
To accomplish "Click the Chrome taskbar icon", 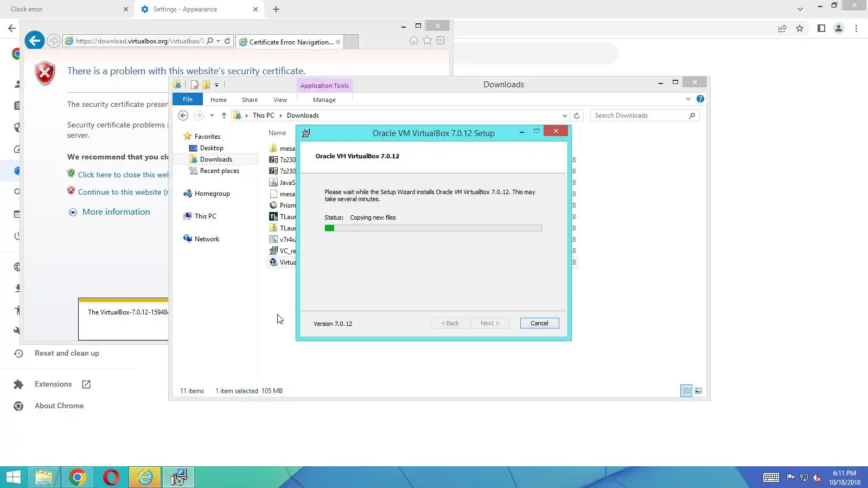I will pos(78,477).
